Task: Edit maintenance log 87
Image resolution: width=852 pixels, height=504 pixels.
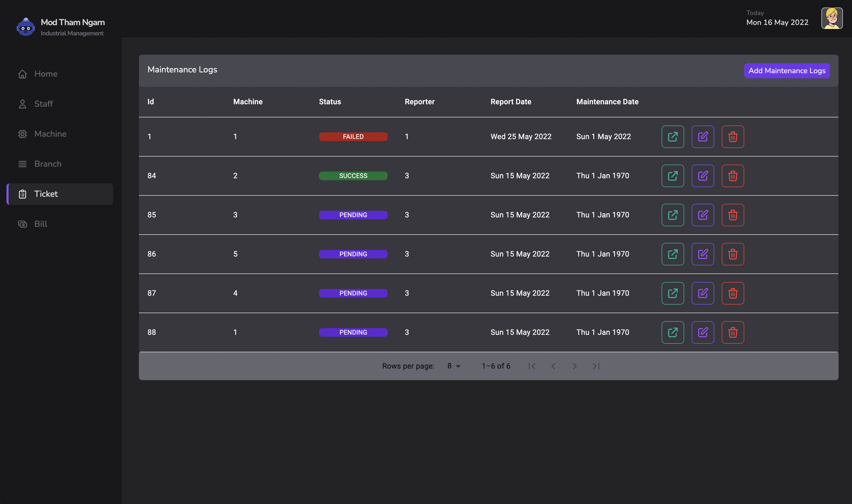Action: tap(703, 293)
